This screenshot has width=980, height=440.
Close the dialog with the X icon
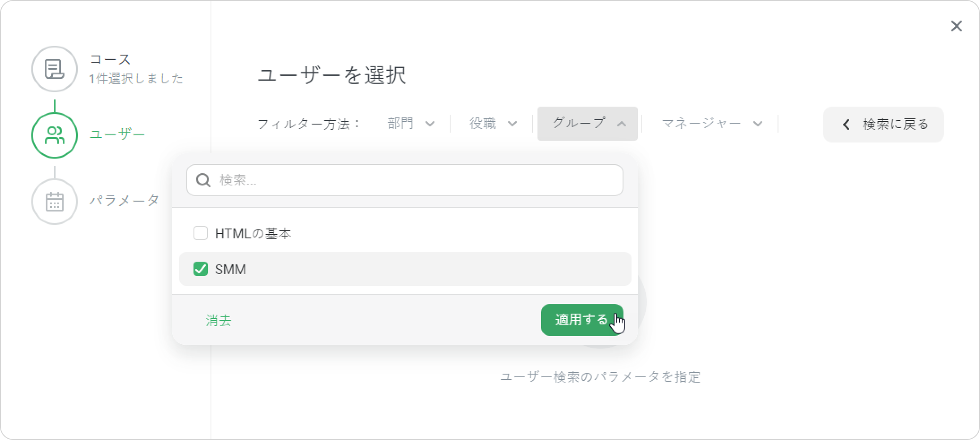point(956,26)
